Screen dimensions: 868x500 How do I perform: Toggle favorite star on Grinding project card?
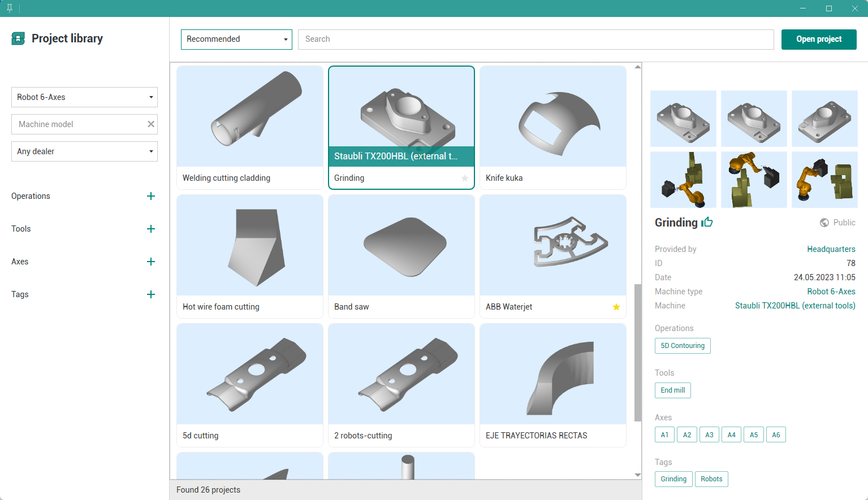[464, 178]
